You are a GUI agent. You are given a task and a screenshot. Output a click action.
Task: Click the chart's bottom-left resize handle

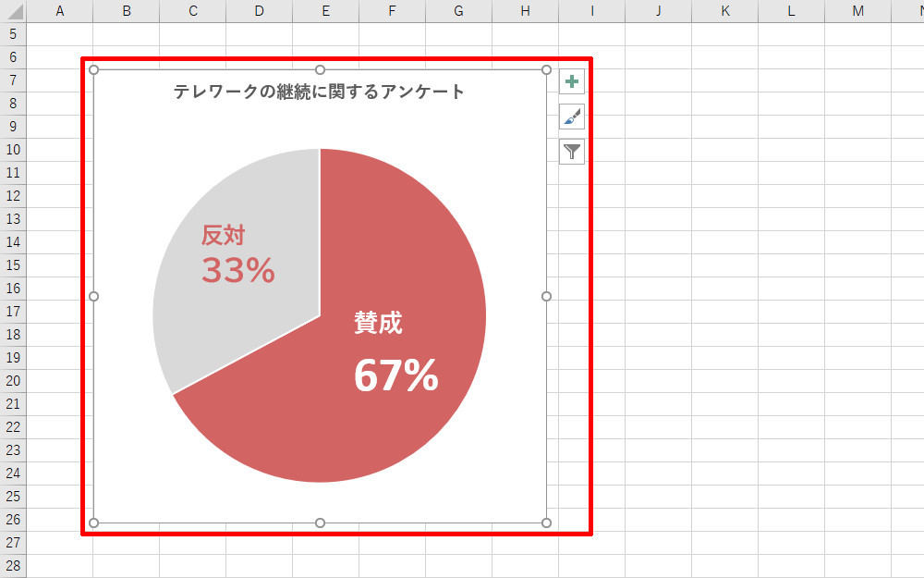pyautogui.click(x=93, y=523)
